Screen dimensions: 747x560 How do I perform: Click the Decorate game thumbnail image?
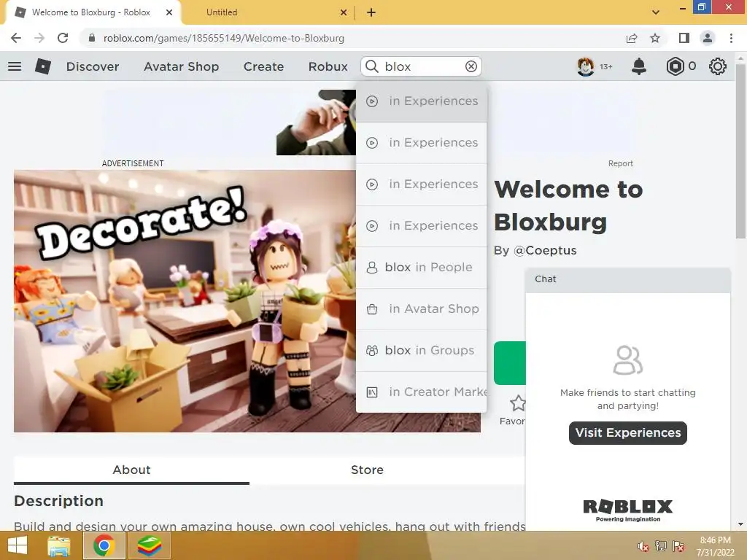pyautogui.click(x=185, y=301)
